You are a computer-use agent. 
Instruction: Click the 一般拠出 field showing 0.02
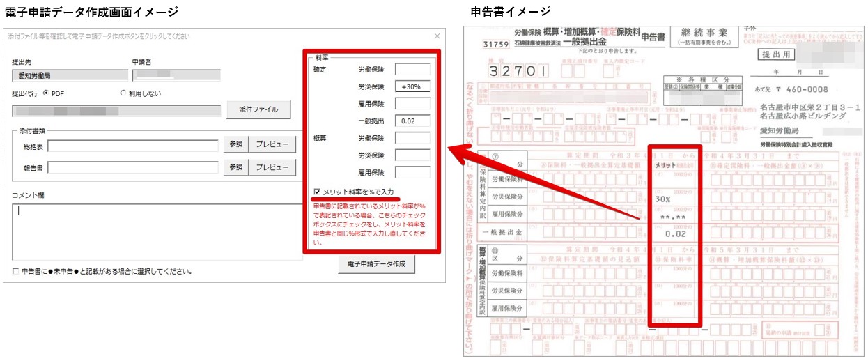click(x=412, y=121)
